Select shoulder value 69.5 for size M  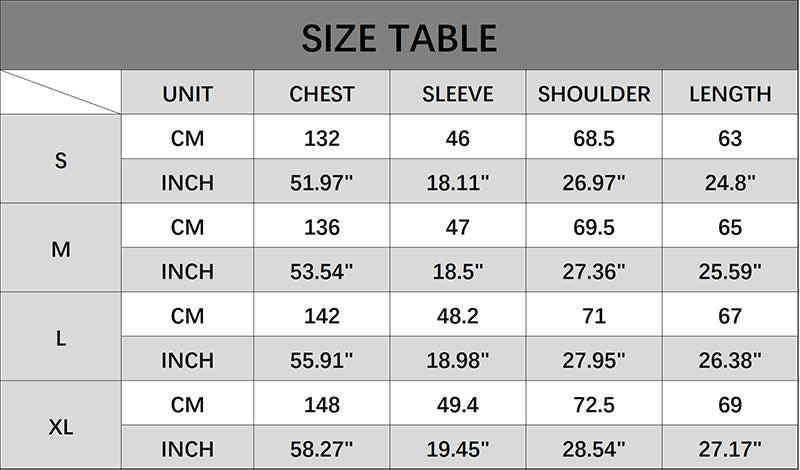pyautogui.click(x=594, y=227)
